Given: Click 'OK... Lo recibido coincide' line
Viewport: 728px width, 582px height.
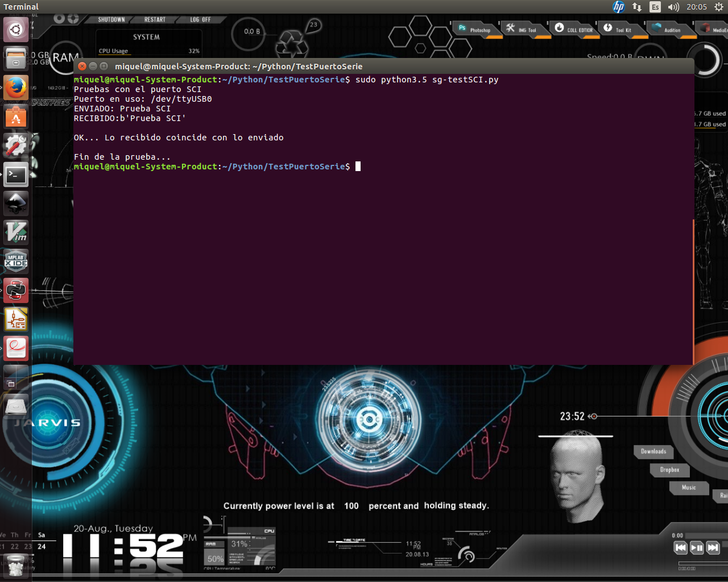Looking at the screenshot, I should [x=179, y=138].
